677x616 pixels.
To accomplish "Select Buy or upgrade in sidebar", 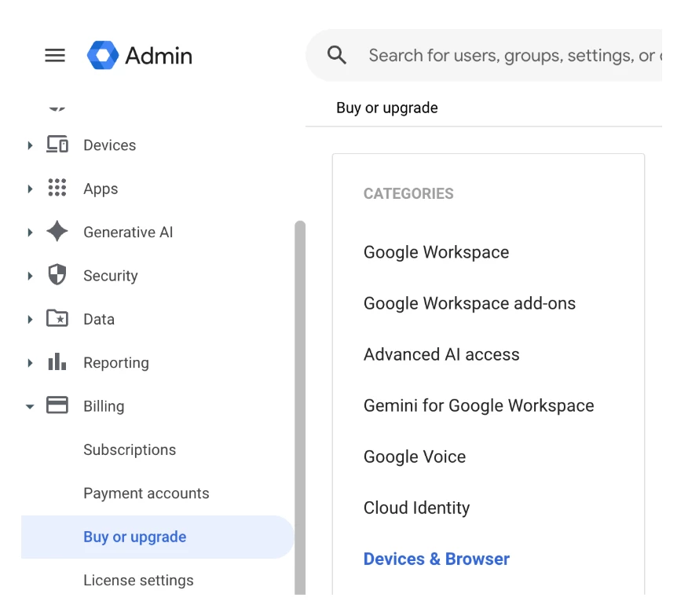I will [x=158, y=537].
